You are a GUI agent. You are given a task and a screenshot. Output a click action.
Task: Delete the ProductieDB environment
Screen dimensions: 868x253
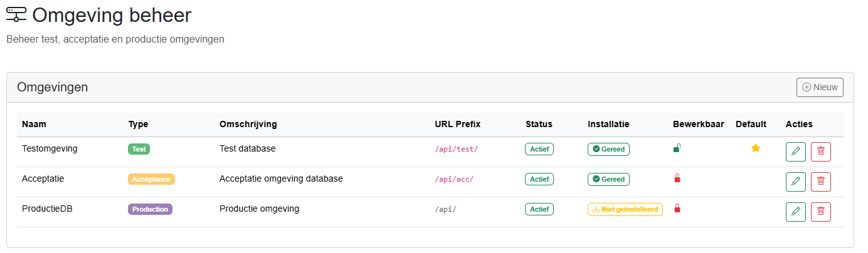tap(820, 212)
